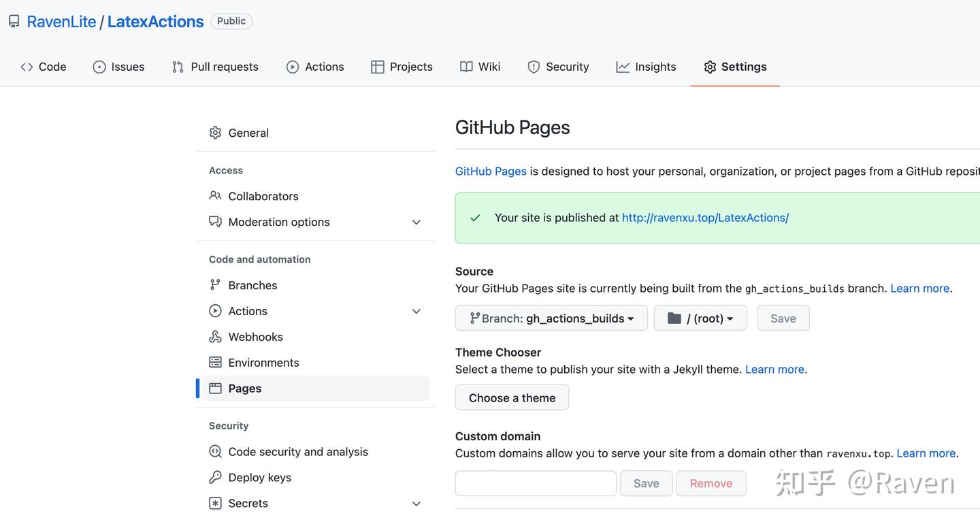The image size is (980, 522).
Task: Expand the Moderation options chevron
Action: click(416, 222)
